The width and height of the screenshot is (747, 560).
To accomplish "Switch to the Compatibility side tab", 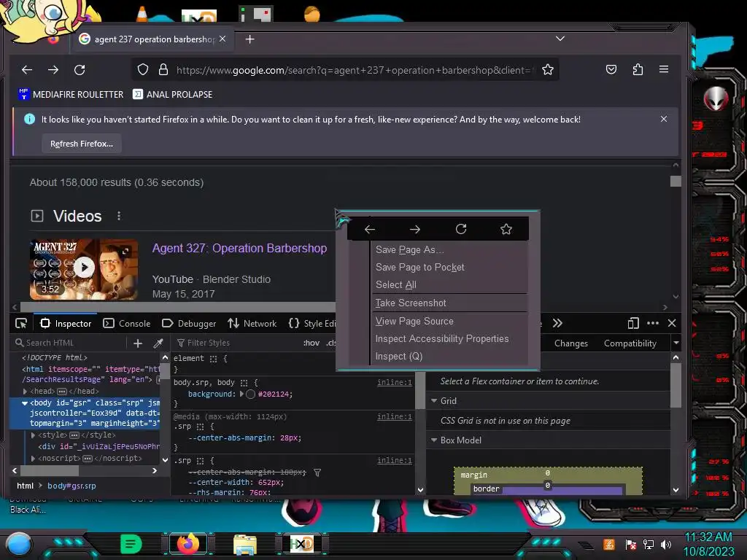I will (630, 343).
